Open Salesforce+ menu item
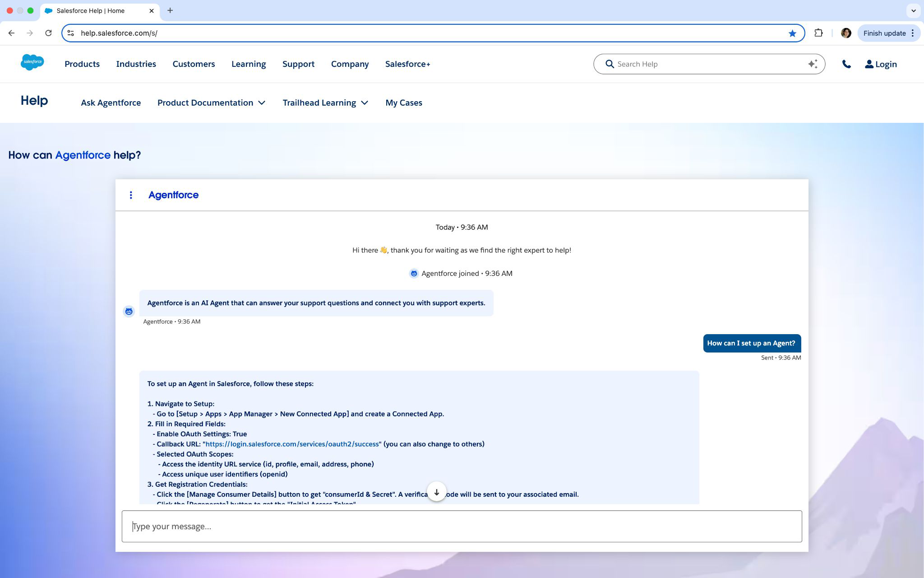Image resolution: width=924 pixels, height=578 pixels. [407, 64]
